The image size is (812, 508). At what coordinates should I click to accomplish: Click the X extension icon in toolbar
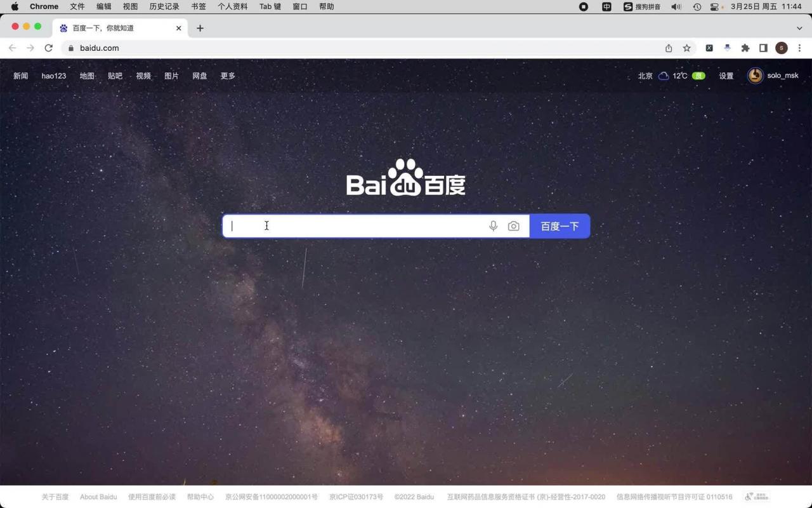coord(709,48)
